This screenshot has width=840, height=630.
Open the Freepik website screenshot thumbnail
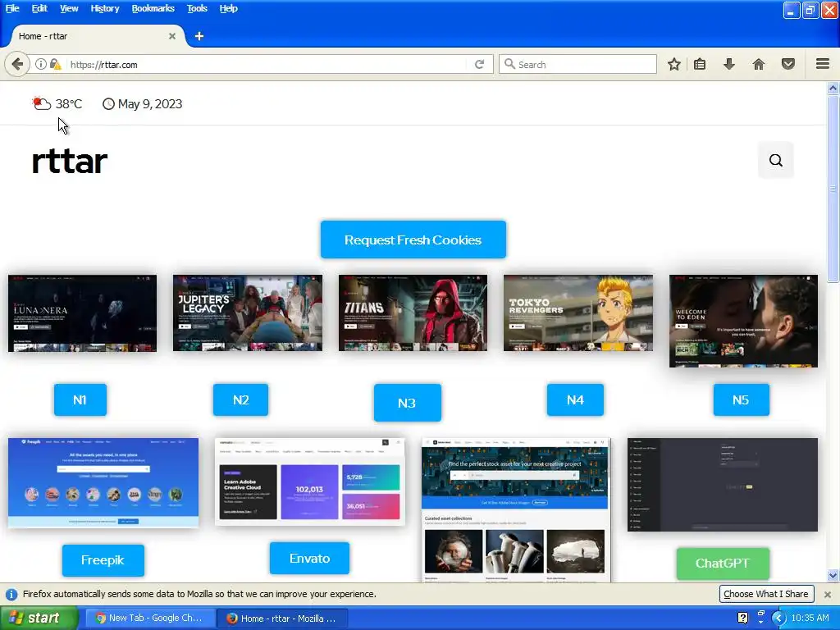coord(103,482)
